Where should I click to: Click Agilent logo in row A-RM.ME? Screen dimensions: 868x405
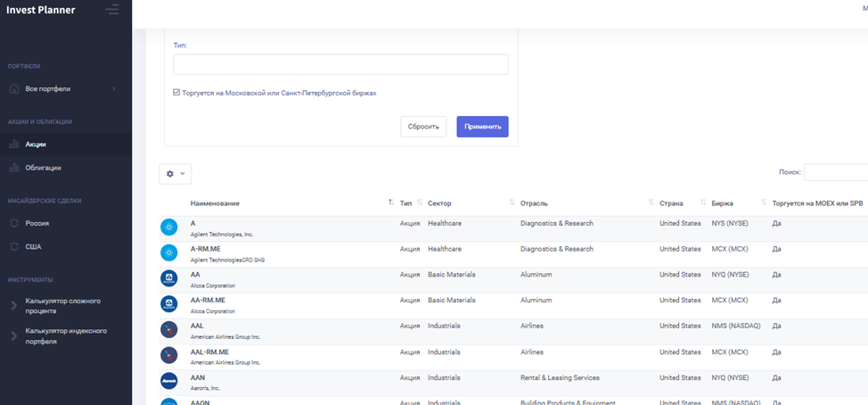click(168, 252)
